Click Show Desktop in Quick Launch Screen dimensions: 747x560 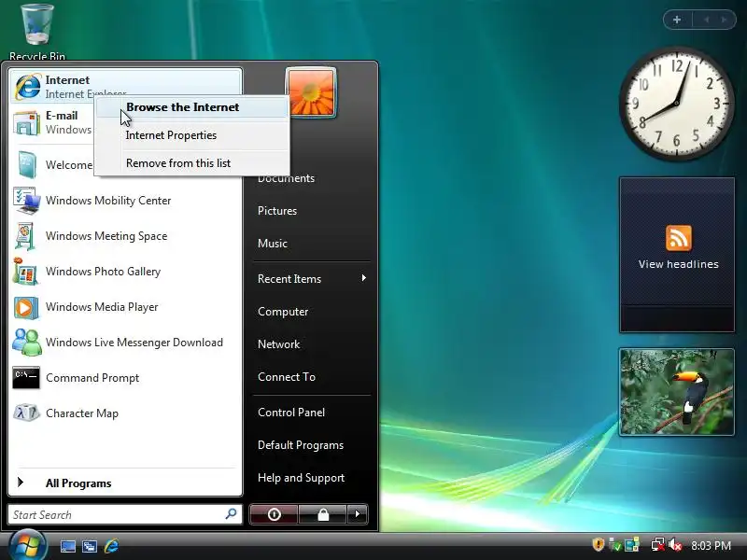67,546
